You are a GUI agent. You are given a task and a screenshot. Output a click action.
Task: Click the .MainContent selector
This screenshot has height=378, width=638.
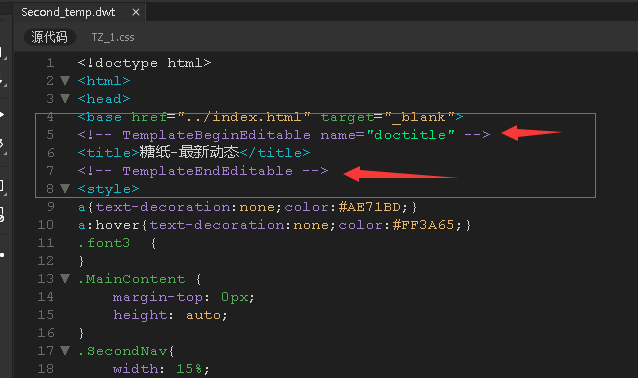[x=131, y=279]
